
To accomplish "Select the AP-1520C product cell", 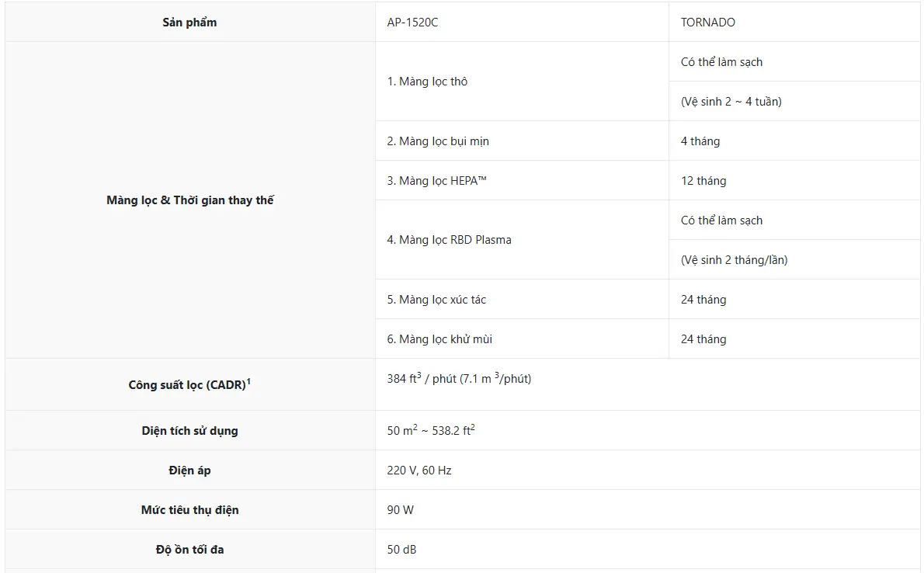I will (x=522, y=22).
